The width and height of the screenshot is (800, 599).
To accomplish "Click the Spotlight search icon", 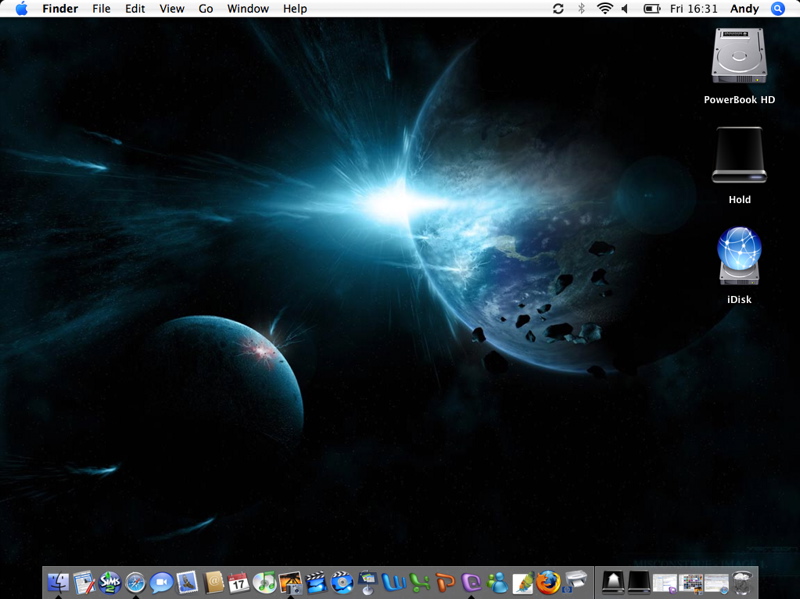I will click(778, 9).
